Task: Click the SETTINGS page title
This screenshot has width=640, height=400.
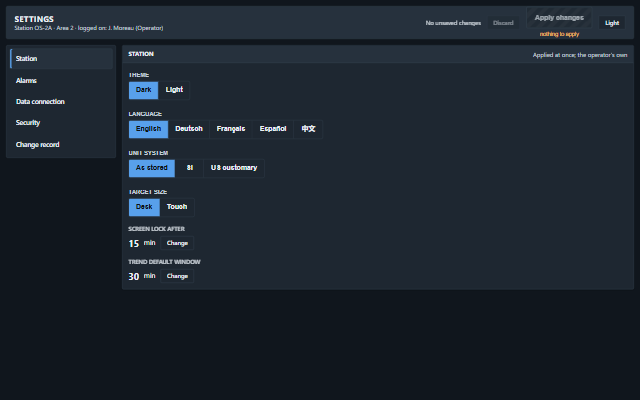Action: pyautogui.click(x=34, y=19)
